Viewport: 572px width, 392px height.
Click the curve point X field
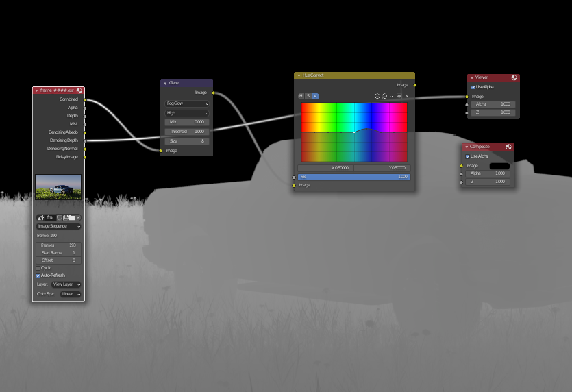(326, 168)
